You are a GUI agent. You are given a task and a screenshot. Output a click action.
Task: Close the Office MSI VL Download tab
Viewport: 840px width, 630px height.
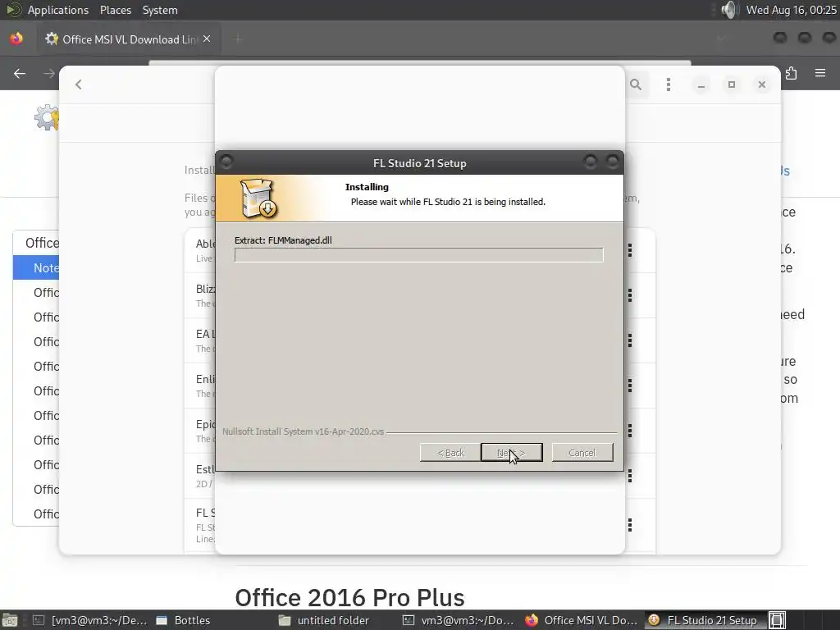coord(207,39)
